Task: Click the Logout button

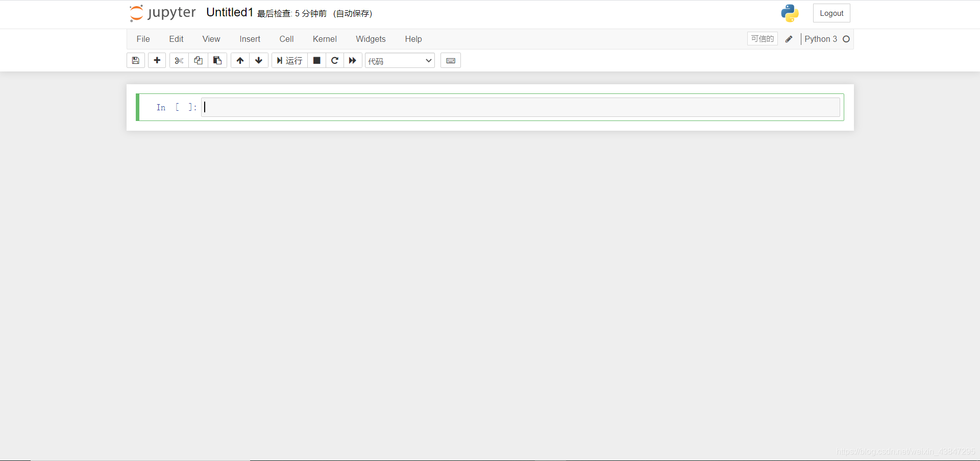Action: tap(831, 13)
